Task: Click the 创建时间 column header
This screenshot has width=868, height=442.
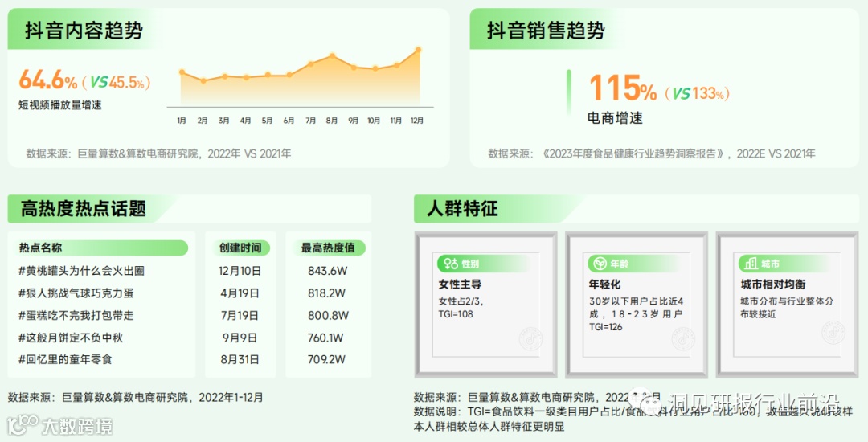Action: pyautogui.click(x=240, y=248)
